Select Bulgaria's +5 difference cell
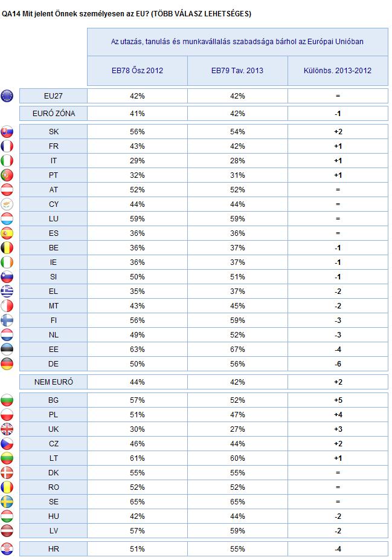Viewport: 392px width, 560px height. pos(338,400)
